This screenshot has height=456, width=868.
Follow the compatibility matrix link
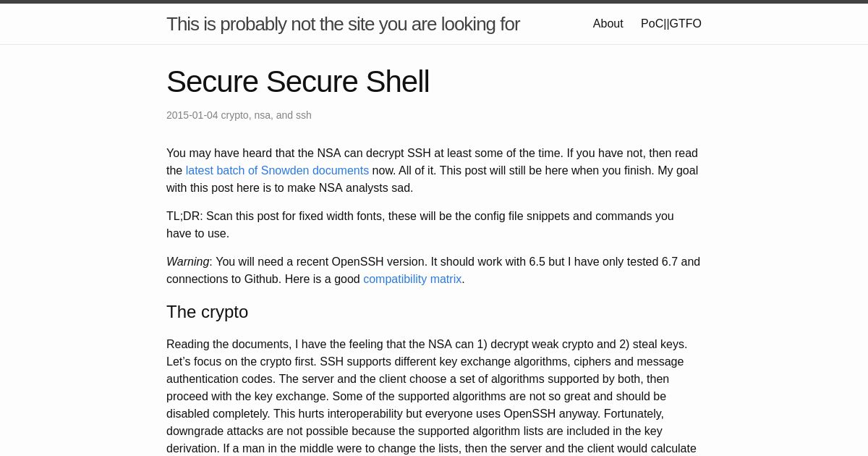tap(412, 279)
